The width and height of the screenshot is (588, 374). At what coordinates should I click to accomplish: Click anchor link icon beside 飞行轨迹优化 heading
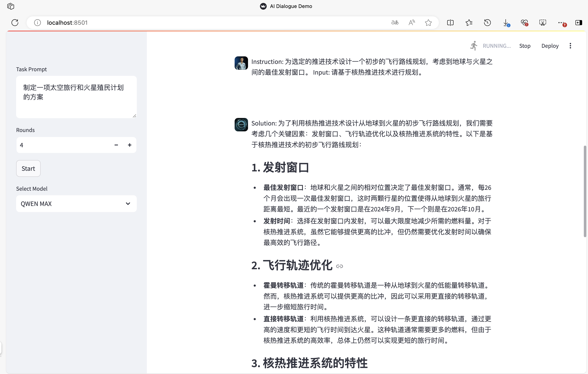tap(339, 266)
